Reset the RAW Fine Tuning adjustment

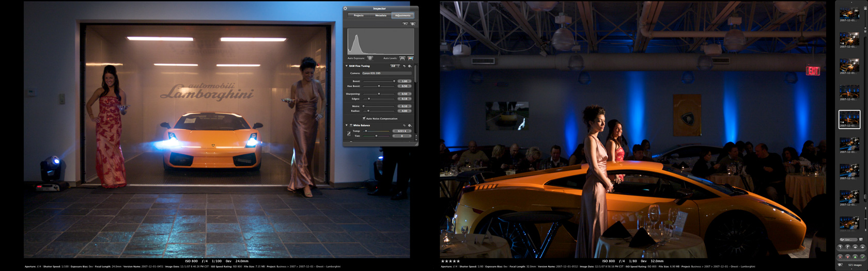[404, 66]
